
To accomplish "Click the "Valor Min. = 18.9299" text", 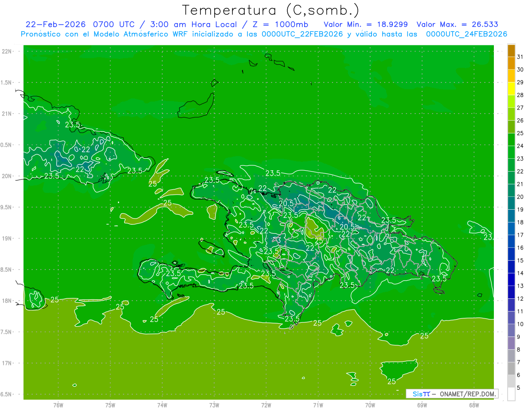I will [366, 24].
